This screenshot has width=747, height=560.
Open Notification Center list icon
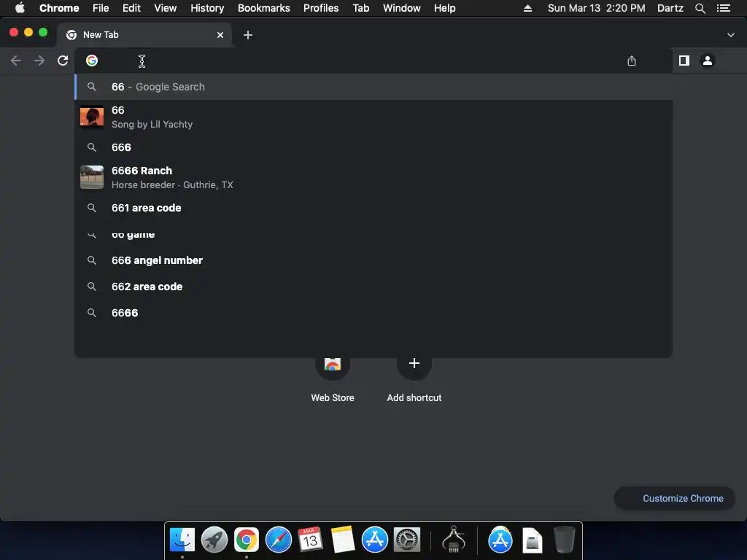pos(724,8)
